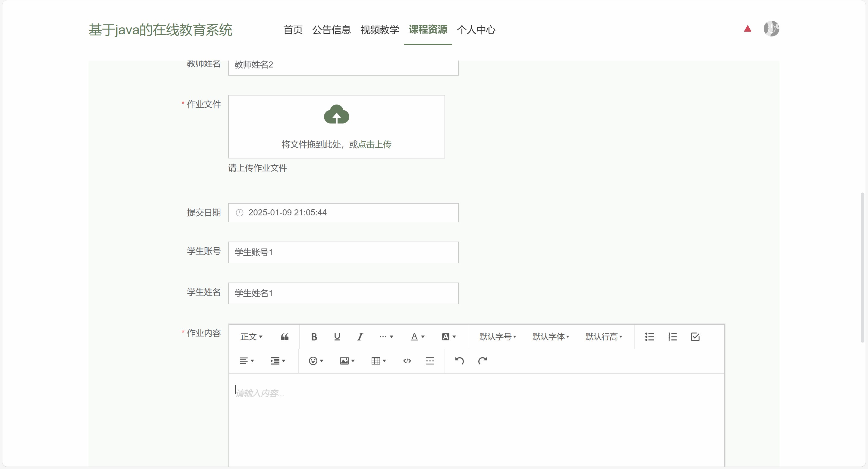Screen dimensions: 868x469
Task: Open the 个人中心 navigation item
Action: click(x=476, y=30)
